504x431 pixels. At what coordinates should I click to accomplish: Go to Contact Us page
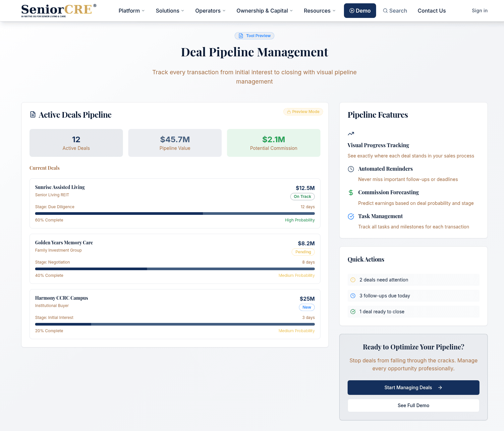[x=431, y=11]
